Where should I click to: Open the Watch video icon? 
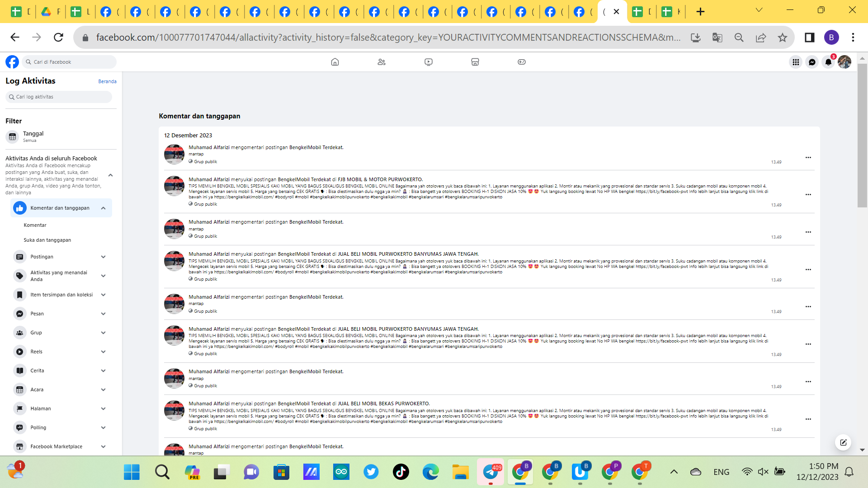pos(429,62)
